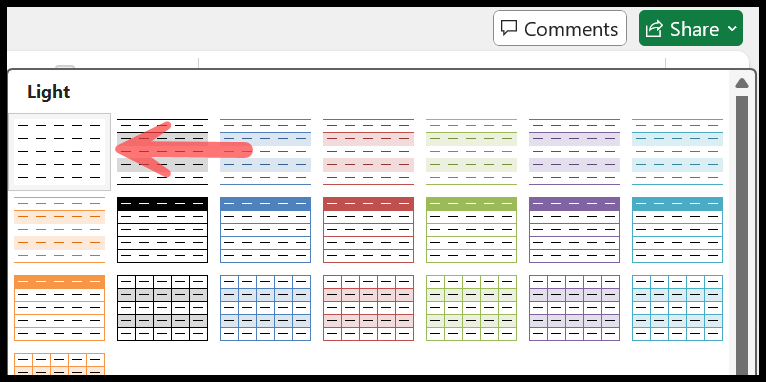Pick the black header-row table style
766x382 pixels.
tap(163, 230)
